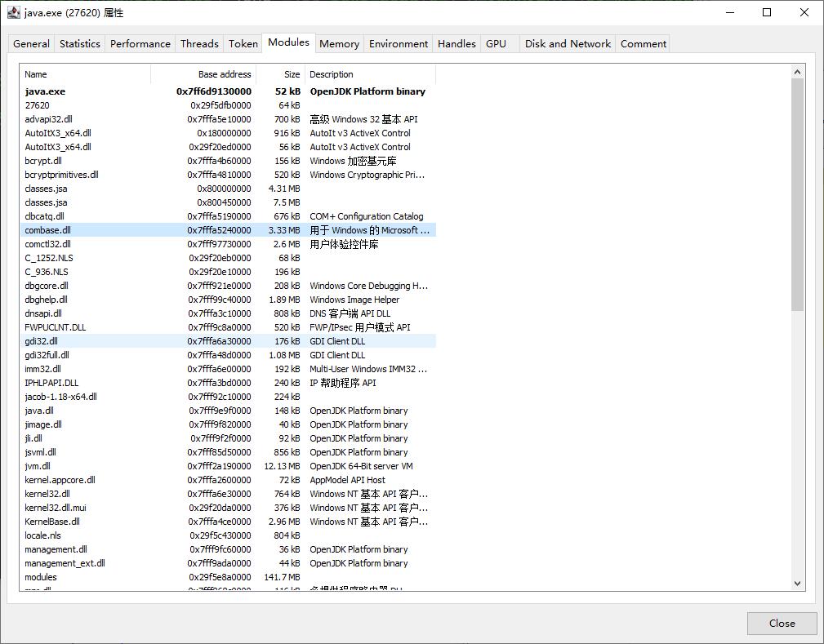The height and width of the screenshot is (644, 824).
Task: Select FWPUCLNT.DLL module
Action: 228,327
